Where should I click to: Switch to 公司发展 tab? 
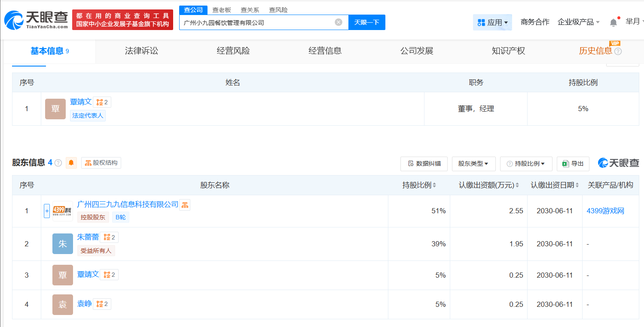(417, 51)
